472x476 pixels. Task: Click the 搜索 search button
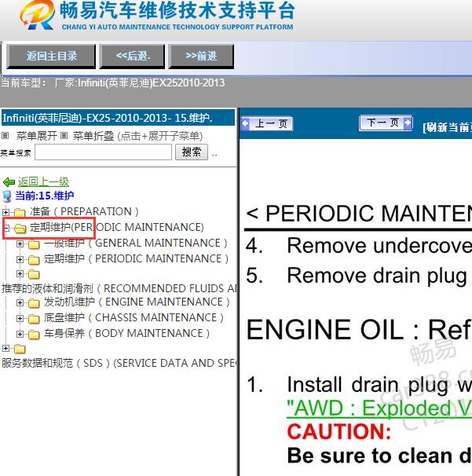tap(192, 152)
